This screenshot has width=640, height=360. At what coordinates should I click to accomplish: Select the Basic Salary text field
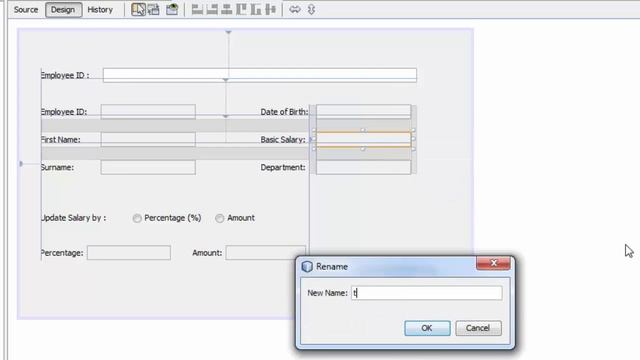coord(364,139)
